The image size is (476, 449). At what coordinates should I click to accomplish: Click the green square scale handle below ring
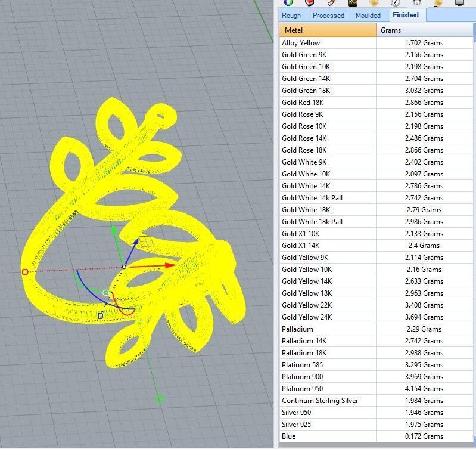pos(160,398)
